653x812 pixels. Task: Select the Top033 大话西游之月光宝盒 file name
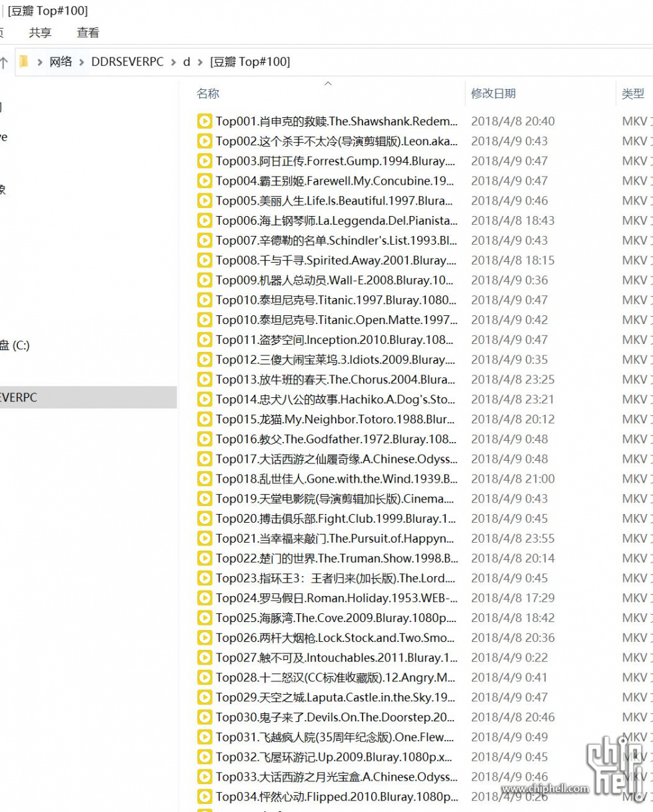tap(337, 777)
